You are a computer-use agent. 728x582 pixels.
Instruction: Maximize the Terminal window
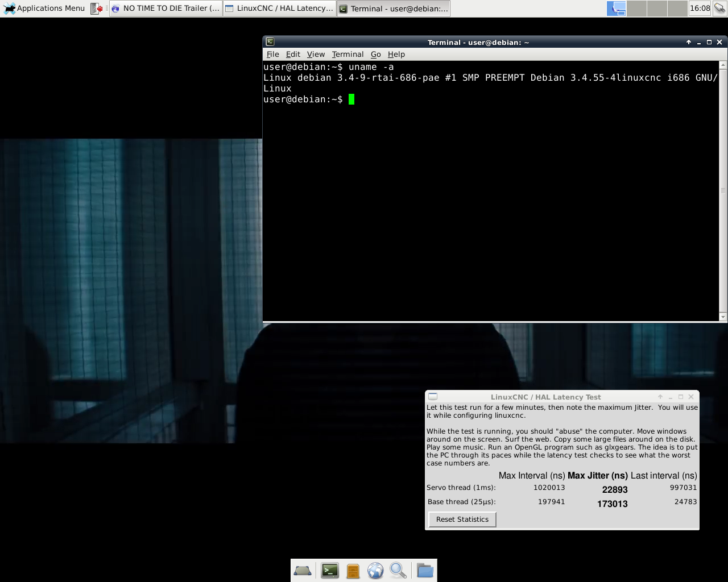tap(709, 42)
